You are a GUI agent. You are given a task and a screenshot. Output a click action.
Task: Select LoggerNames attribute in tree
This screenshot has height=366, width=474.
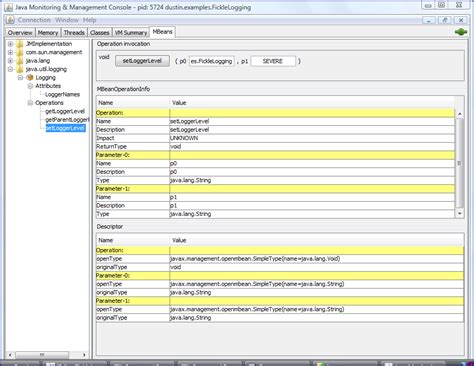tap(62, 94)
